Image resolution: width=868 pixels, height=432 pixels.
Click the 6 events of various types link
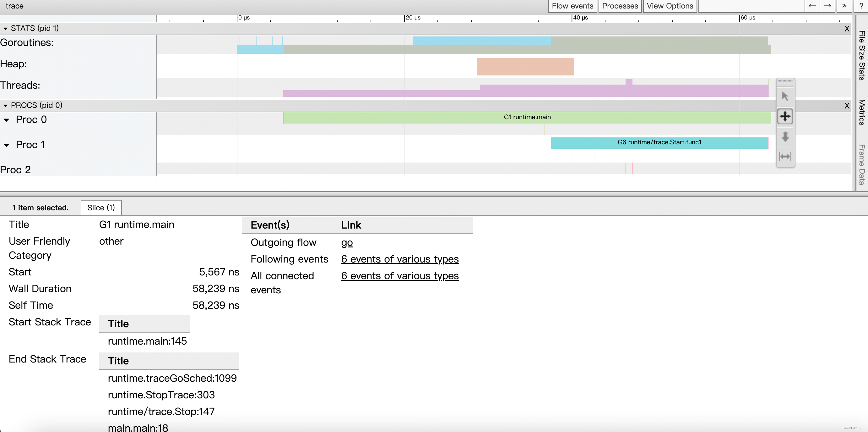tap(400, 259)
